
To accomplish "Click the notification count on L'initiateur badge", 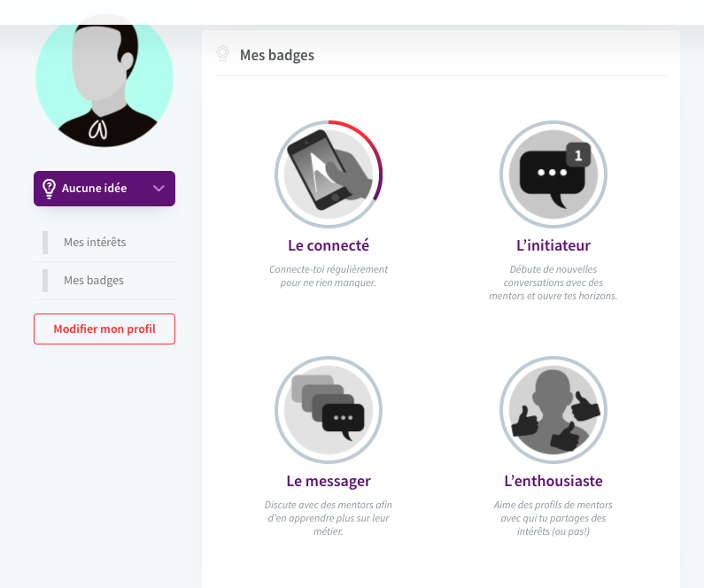I will coord(578,156).
